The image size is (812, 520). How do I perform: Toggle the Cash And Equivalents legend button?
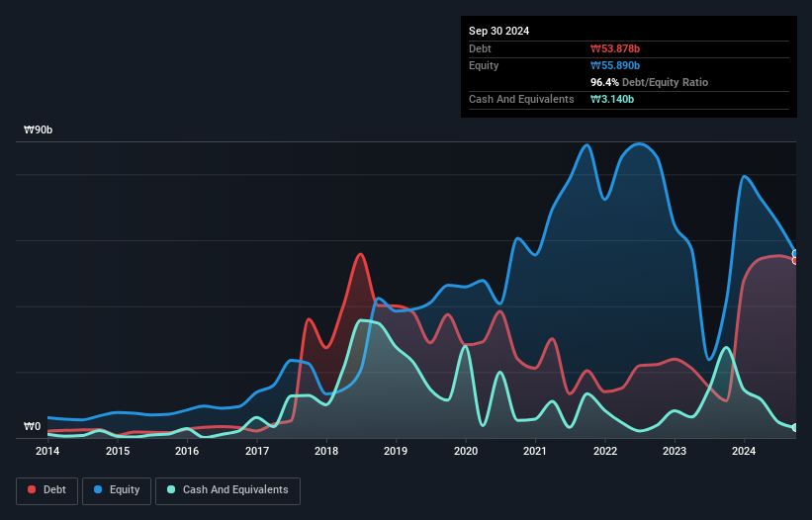click(227, 490)
